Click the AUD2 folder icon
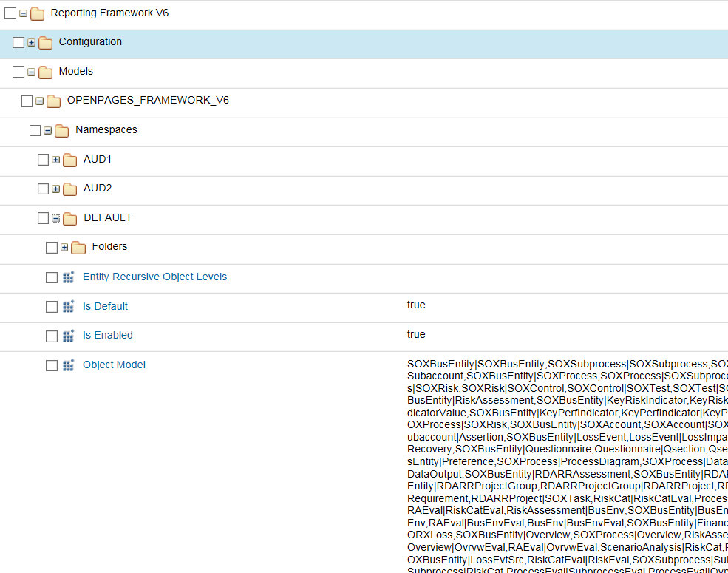Image resolution: width=728 pixels, height=573 pixels. click(x=70, y=189)
